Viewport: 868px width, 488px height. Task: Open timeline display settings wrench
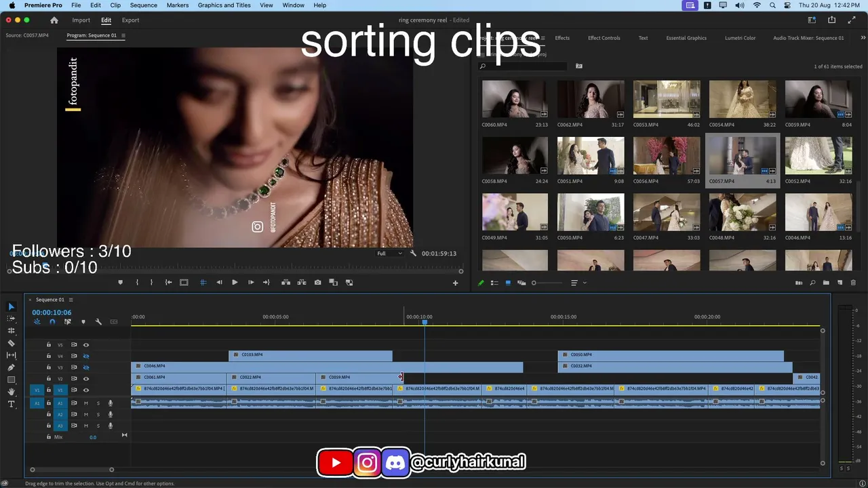[98, 322]
